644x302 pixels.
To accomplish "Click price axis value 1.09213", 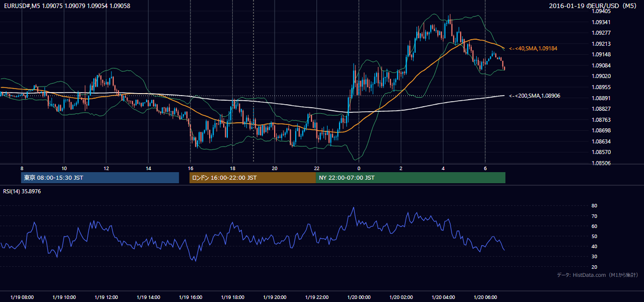I will tap(602, 44).
